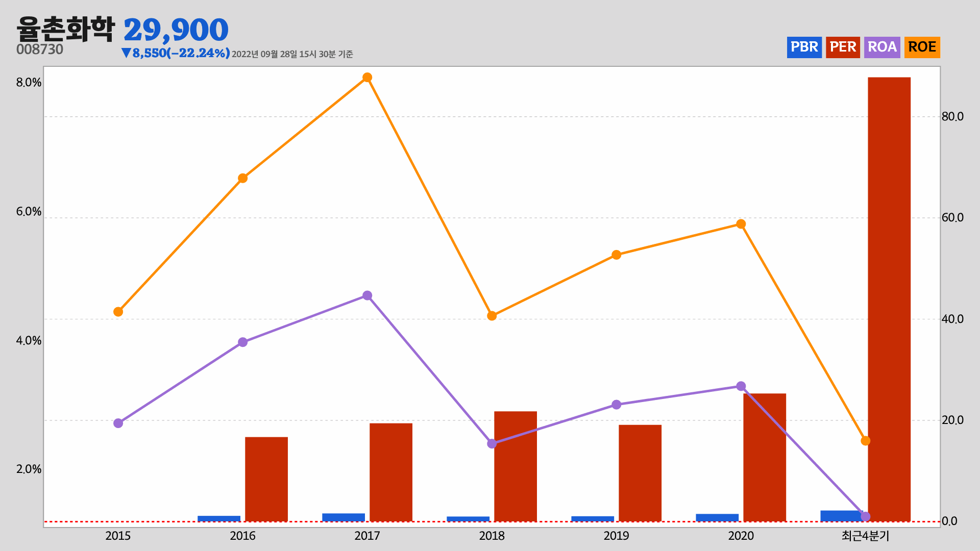The image size is (980, 551).
Task: Click the purple ROA data point for 2020
Action: point(741,386)
